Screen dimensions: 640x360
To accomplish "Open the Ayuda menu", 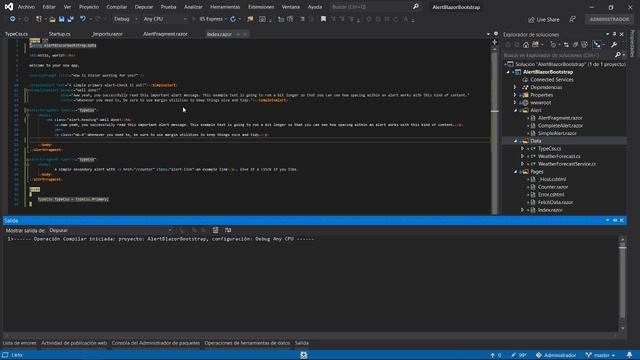I will (x=315, y=7).
